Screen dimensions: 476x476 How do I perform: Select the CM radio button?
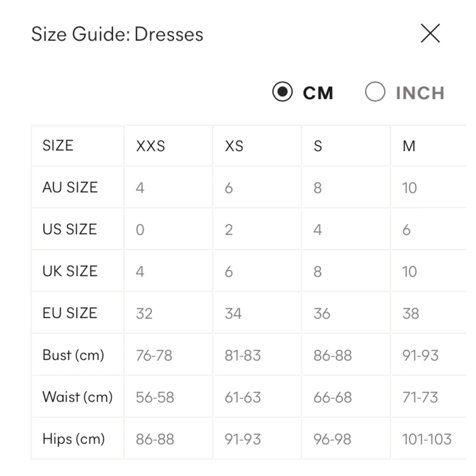click(282, 92)
